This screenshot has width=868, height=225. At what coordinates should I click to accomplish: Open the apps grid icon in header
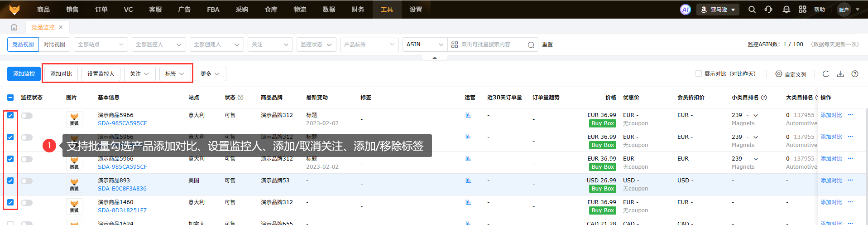pyautogui.click(x=802, y=10)
